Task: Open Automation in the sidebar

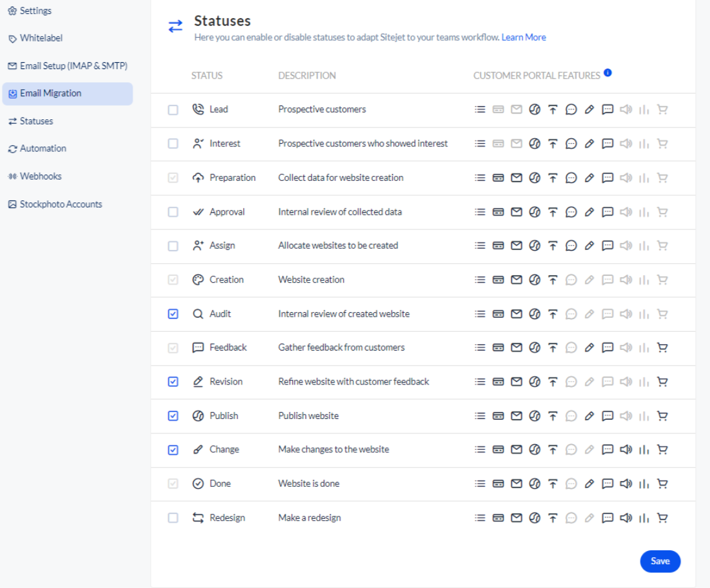Action: coord(43,149)
